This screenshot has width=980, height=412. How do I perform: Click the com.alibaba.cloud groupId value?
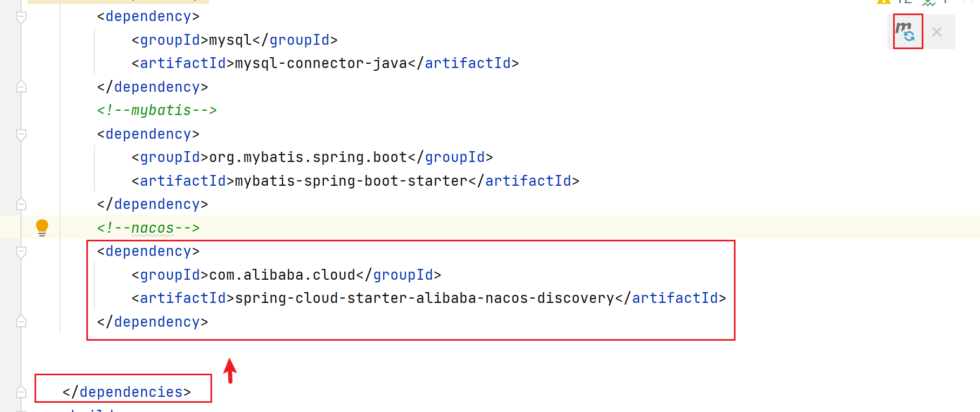pyautogui.click(x=282, y=275)
